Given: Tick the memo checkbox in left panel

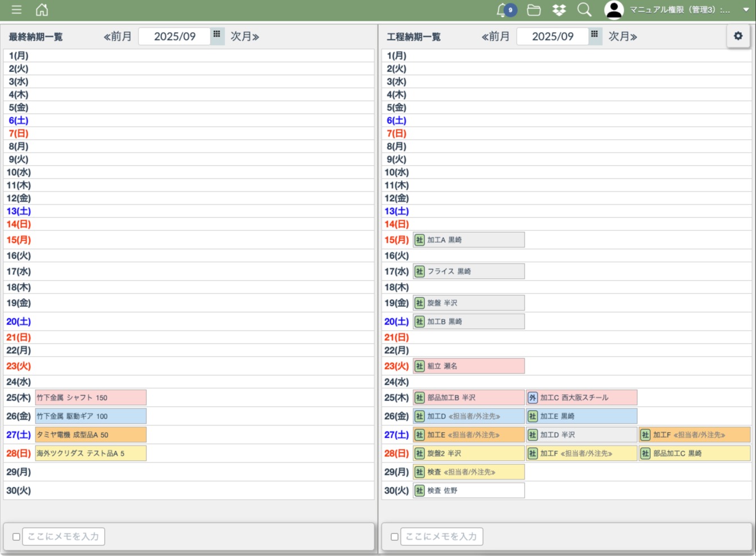Looking at the screenshot, I should 16,537.
